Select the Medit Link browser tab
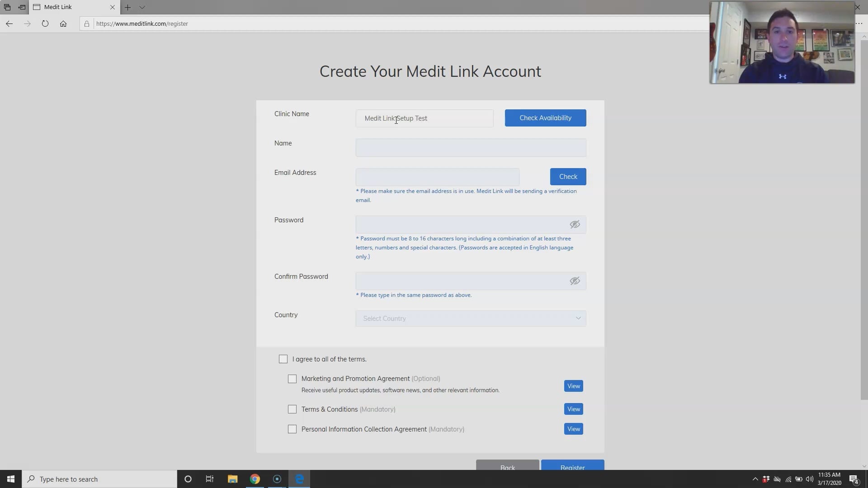 coord(75,7)
